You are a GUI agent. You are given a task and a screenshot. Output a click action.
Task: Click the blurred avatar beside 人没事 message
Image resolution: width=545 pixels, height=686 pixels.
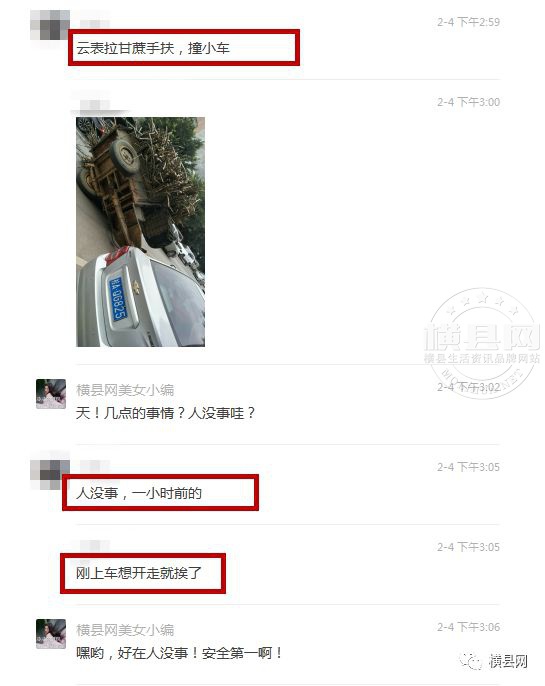(x=50, y=475)
